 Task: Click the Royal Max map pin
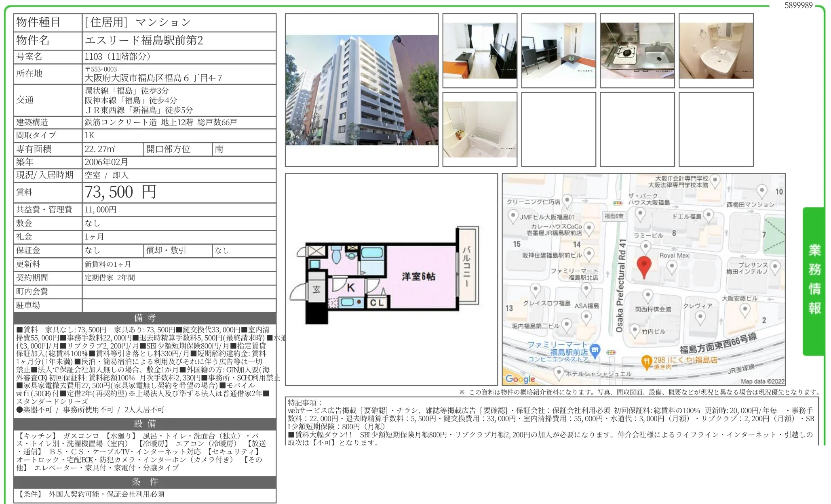point(671,266)
